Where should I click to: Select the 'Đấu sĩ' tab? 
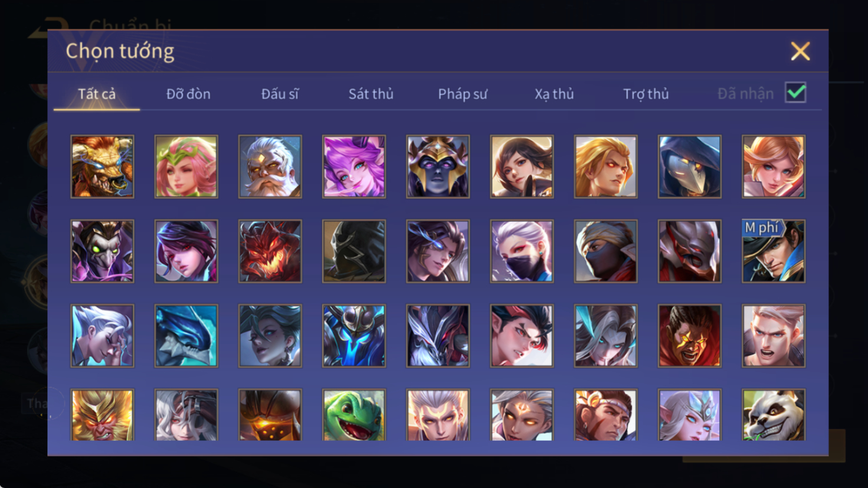[280, 94]
